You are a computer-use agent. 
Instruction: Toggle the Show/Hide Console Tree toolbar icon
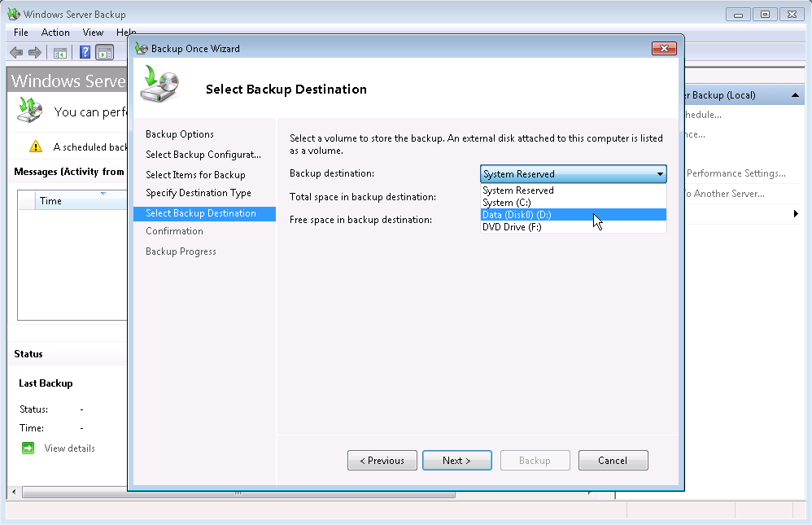(60, 51)
